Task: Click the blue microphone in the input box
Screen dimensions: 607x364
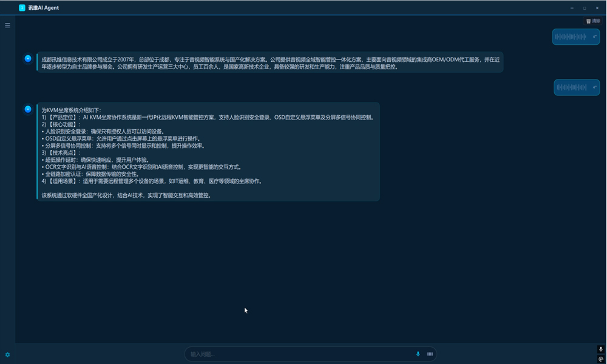Action: pyautogui.click(x=418, y=354)
